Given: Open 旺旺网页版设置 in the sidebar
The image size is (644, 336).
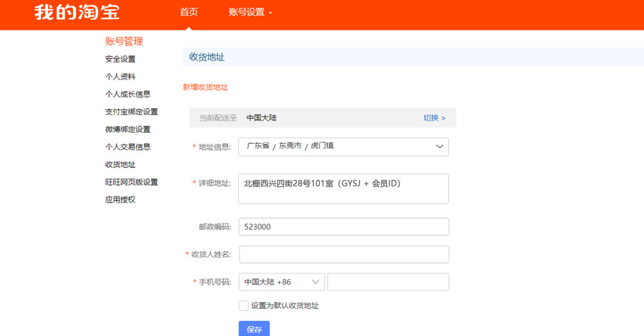Looking at the screenshot, I should pos(131,182).
